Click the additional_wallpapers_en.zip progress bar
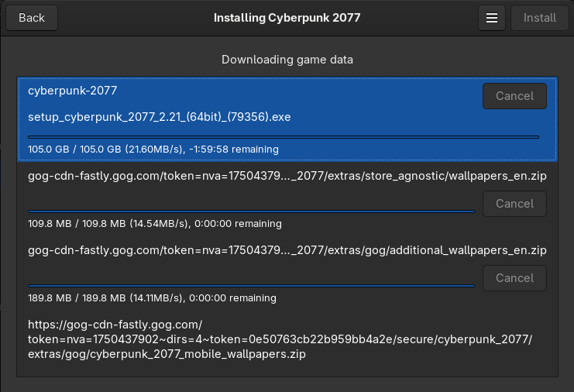Viewport: 574px width, 392px height. tap(251, 286)
